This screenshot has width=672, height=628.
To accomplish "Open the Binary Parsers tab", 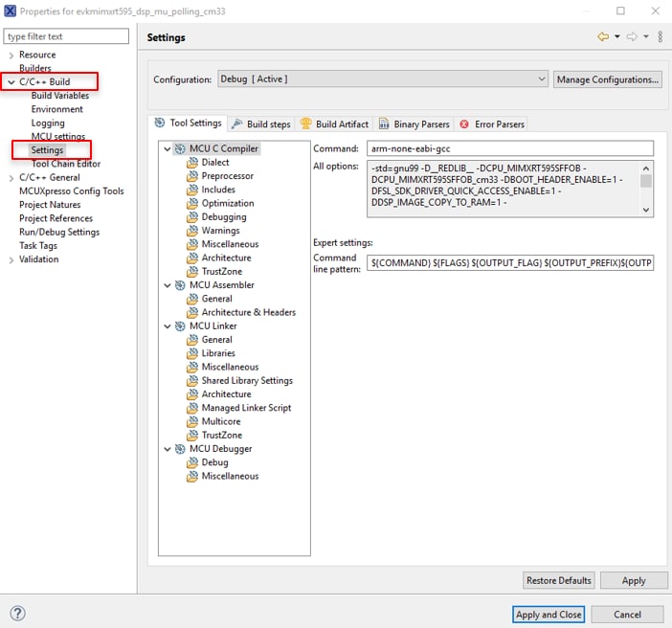I will [x=414, y=123].
